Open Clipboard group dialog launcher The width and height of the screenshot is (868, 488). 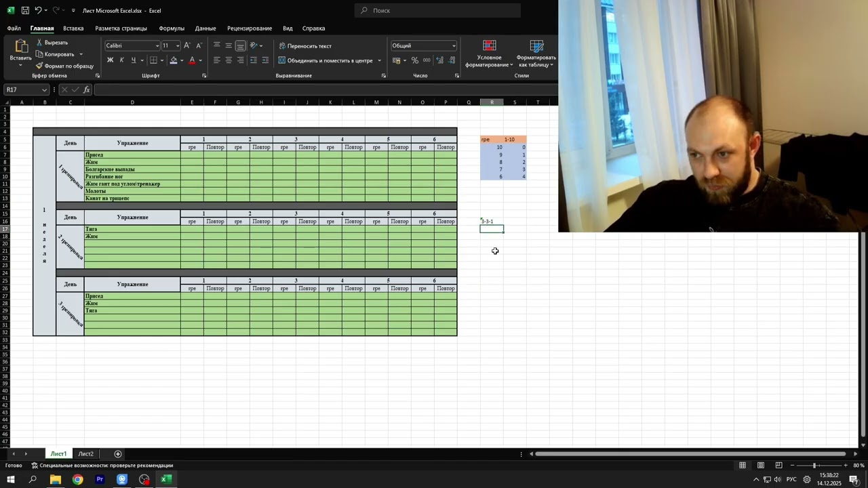pyautogui.click(x=98, y=76)
